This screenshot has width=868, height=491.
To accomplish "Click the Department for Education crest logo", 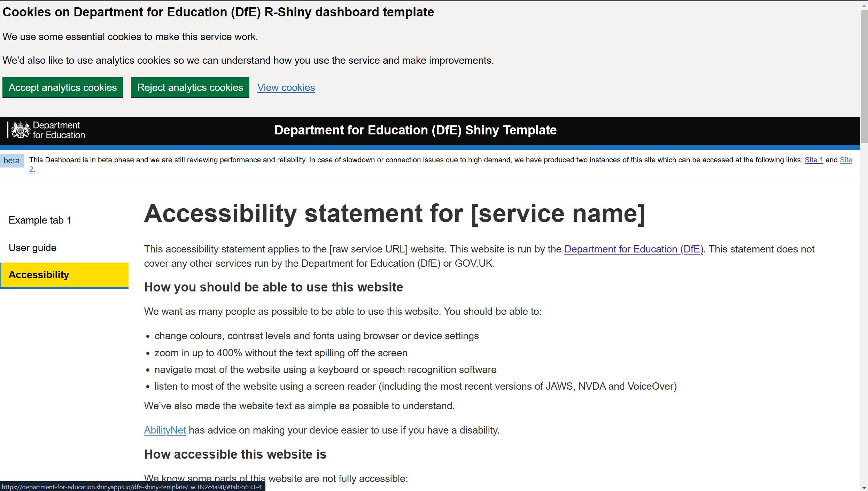I will [x=21, y=130].
